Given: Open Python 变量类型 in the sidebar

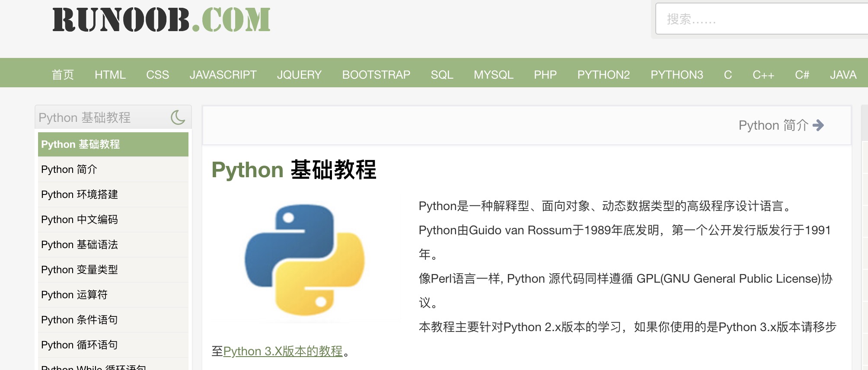Looking at the screenshot, I should click(x=113, y=270).
